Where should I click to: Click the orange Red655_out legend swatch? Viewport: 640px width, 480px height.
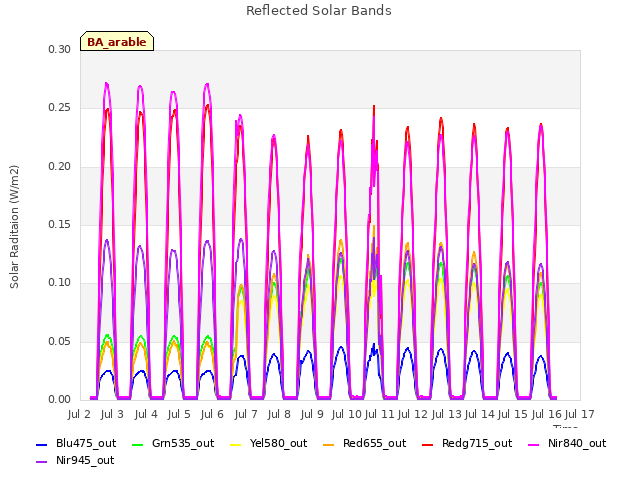329,444
